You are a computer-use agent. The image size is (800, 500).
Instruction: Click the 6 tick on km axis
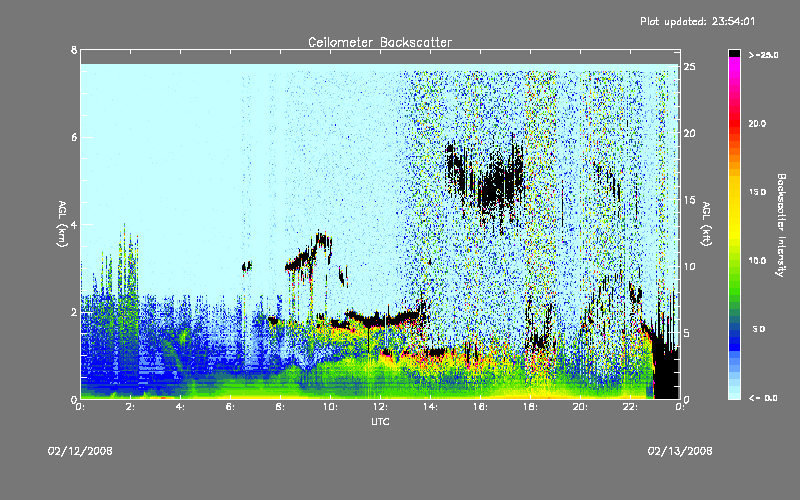coord(74,137)
